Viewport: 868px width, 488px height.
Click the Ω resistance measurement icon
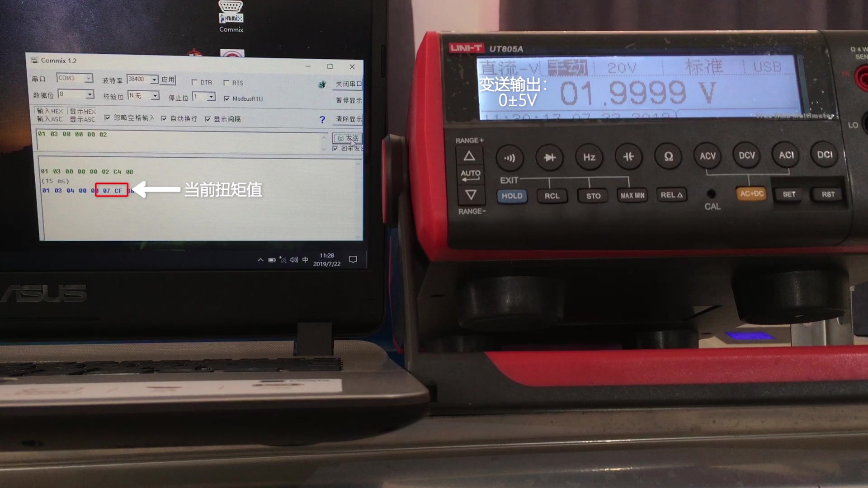[x=667, y=156]
